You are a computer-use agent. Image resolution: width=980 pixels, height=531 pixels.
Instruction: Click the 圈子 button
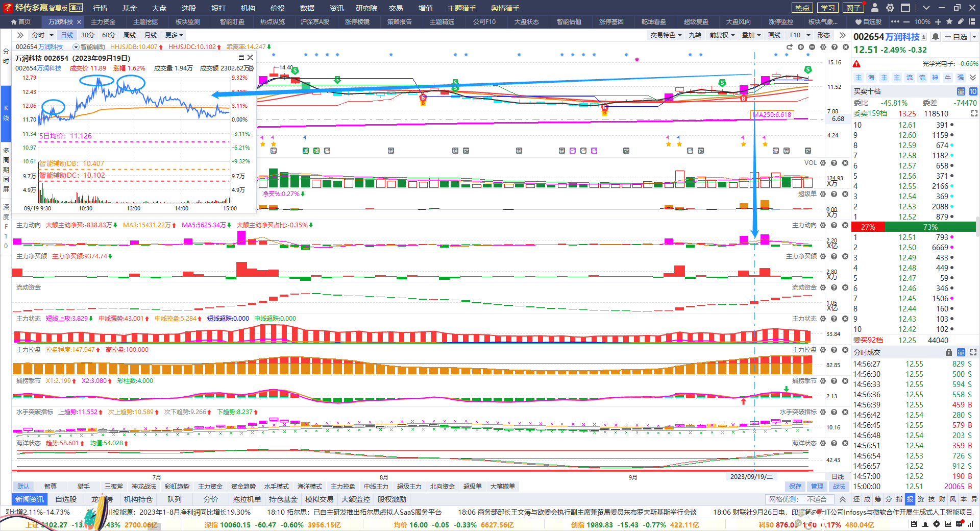point(853,8)
